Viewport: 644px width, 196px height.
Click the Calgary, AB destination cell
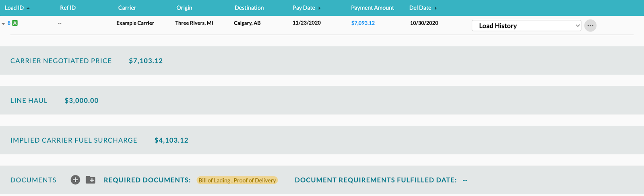pyautogui.click(x=247, y=23)
